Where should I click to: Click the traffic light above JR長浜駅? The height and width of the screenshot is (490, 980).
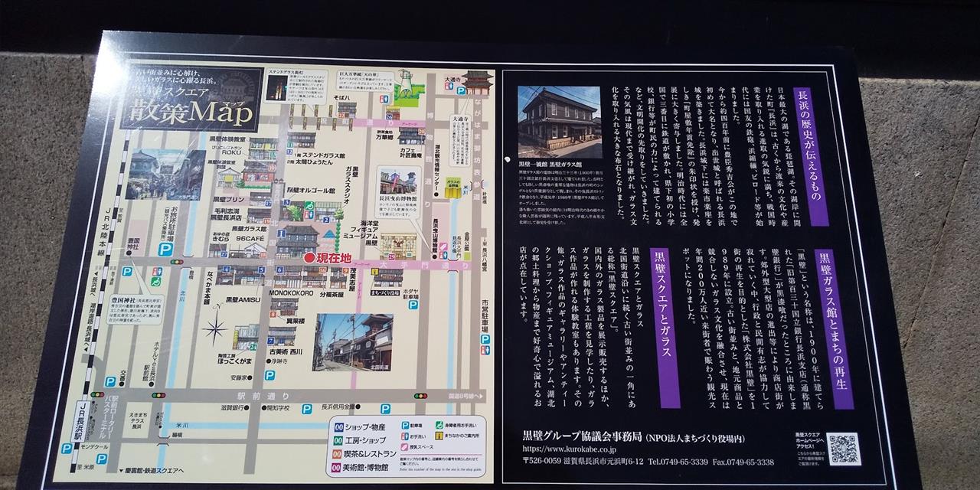coord(97,394)
